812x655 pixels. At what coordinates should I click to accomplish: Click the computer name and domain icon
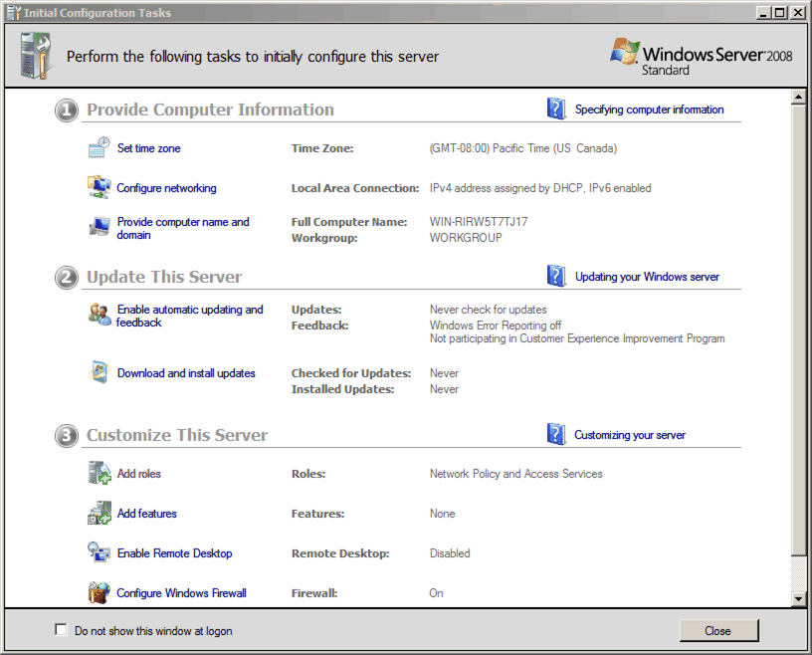(99, 226)
